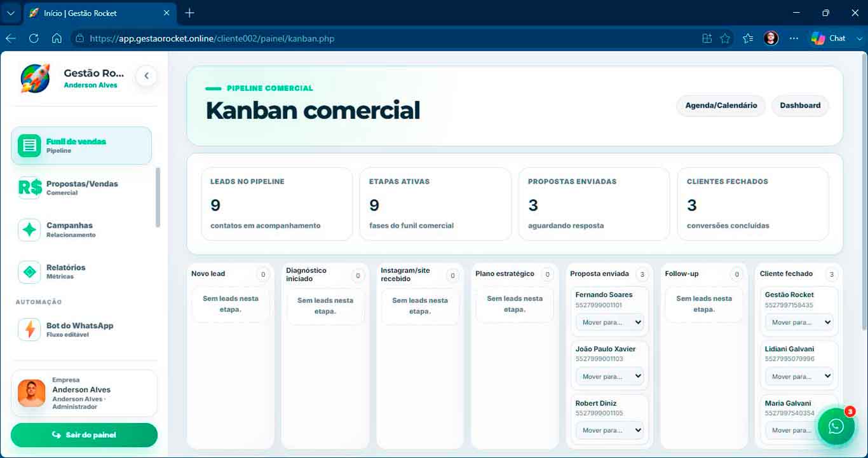Click Propostas enviadas stat card
Viewport: 868px width, 458px height.
coord(594,204)
